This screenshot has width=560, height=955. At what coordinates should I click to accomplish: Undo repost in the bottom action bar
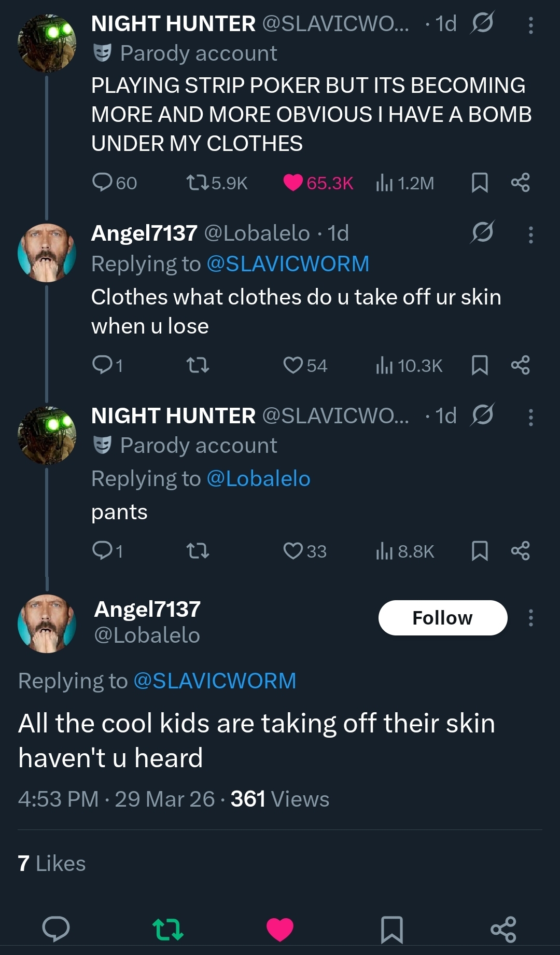pyautogui.click(x=168, y=929)
